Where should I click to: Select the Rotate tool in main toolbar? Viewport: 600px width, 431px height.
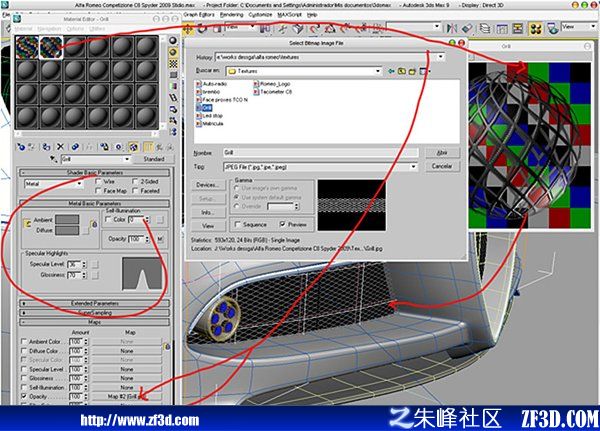202,28
